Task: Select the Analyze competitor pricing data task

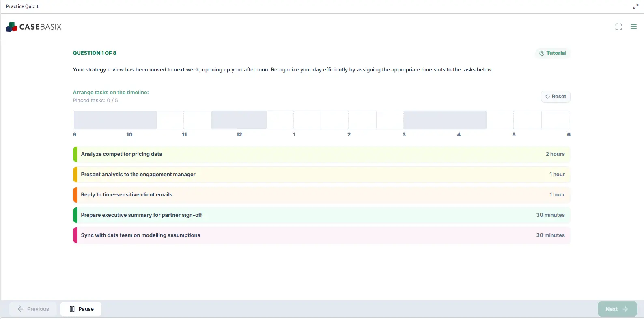Action: [x=322, y=154]
